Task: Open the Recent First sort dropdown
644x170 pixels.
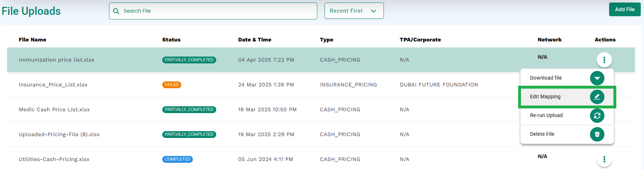Action: (354, 11)
